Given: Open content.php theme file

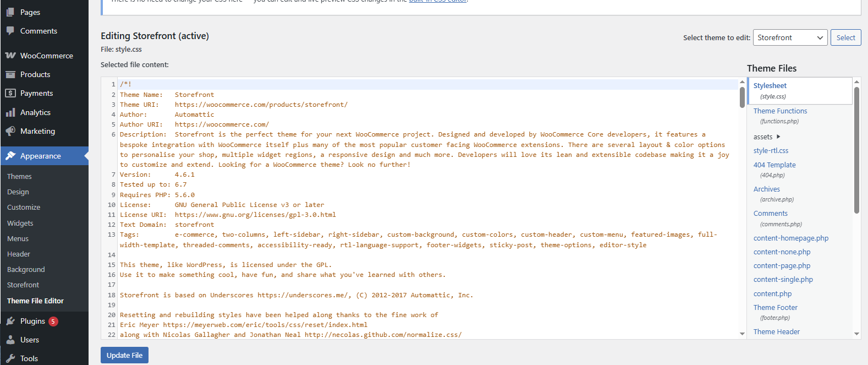Looking at the screenshot, I should pyautogui.click(x=773, y=293).
